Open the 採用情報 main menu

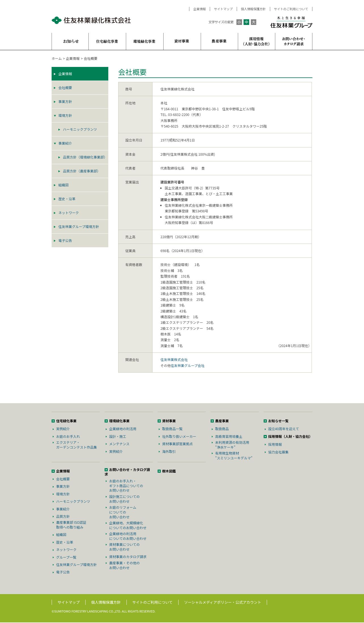point(257,41)
